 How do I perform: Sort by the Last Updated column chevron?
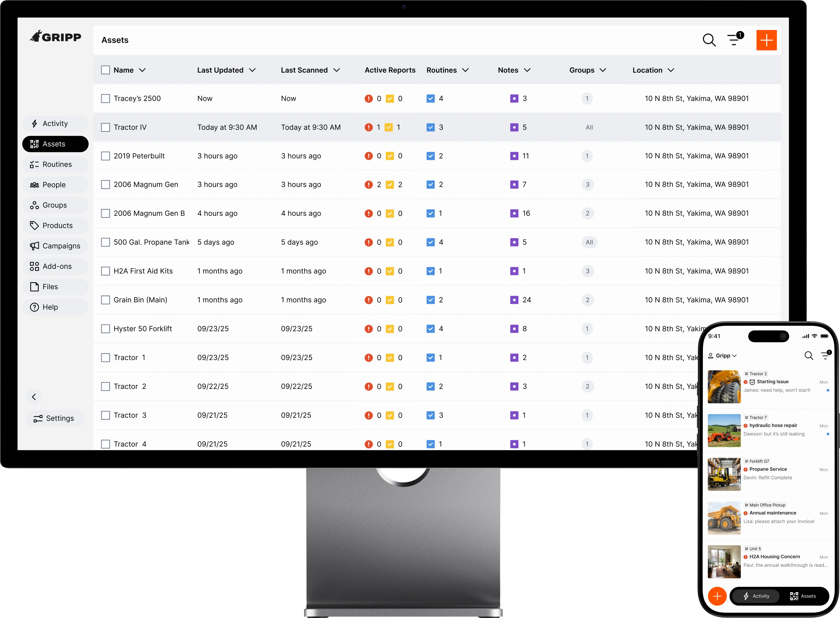253,70
